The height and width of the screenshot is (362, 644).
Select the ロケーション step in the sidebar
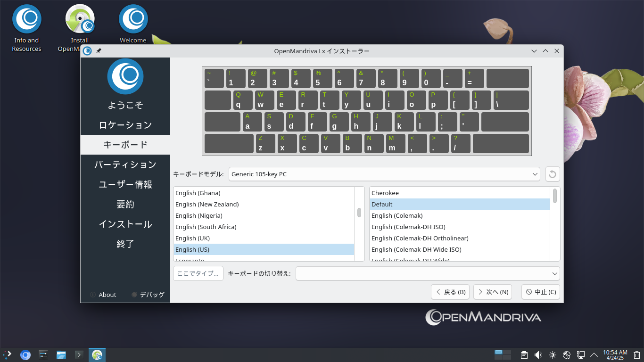click(x=125, y=125)
